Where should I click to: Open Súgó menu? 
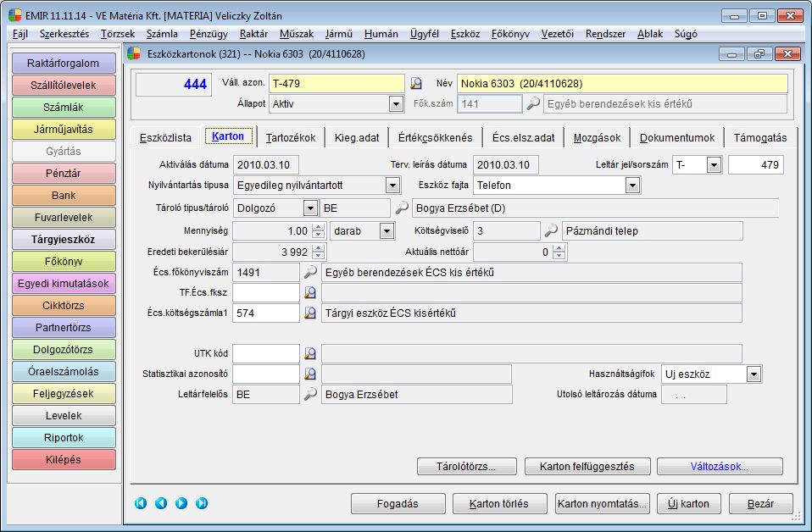click(686, 34)
